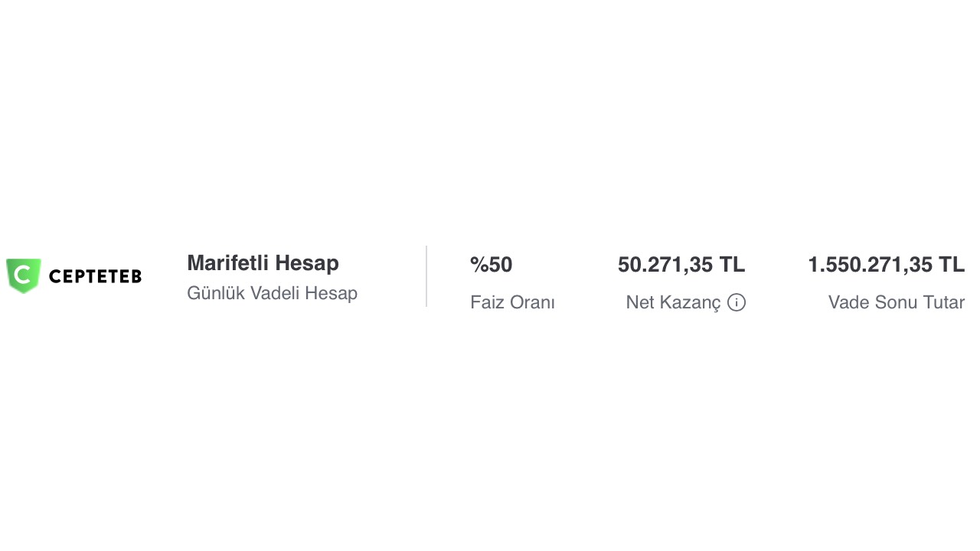Click the %50 interest rate value
This screenshot has width=980, height=551.
click(x=491, y=265)
